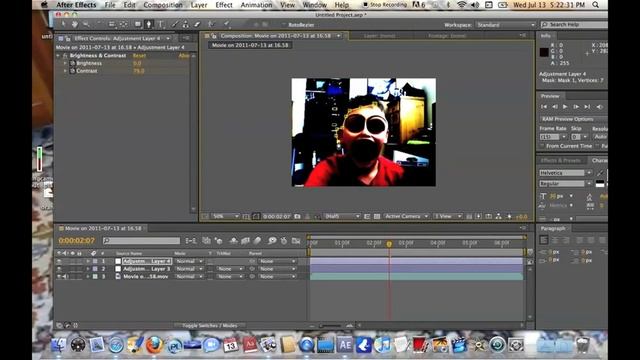This screenshot has width=640, height=360.
Task: Open the Workspace Standard dropdown
Action: point(505,25)
